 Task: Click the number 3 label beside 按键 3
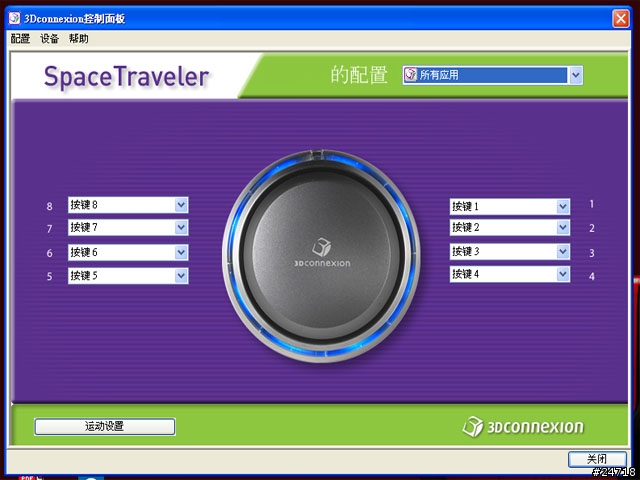[x=592, y=253]
